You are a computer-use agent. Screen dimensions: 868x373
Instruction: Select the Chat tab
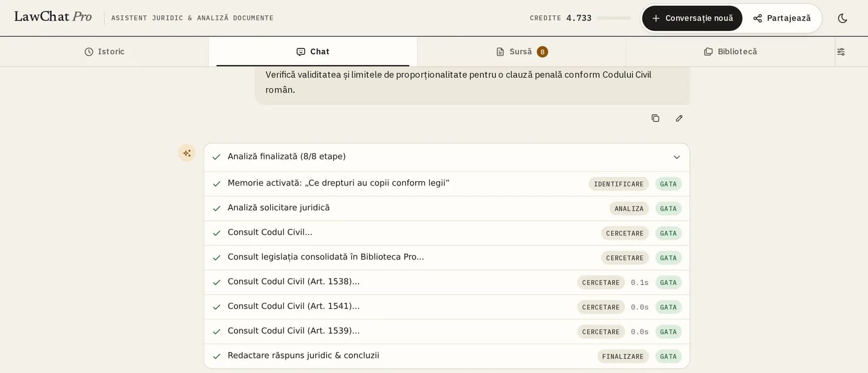point(312,52)
